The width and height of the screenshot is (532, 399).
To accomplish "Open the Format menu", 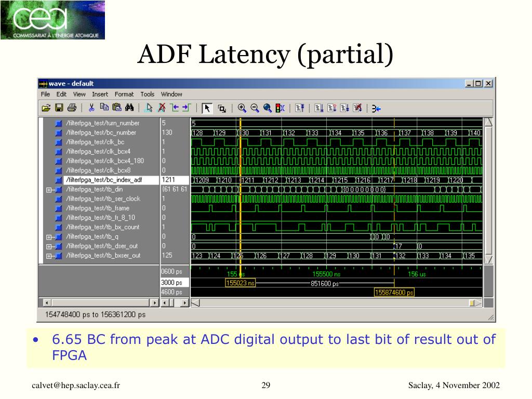I will click(124, 95).
